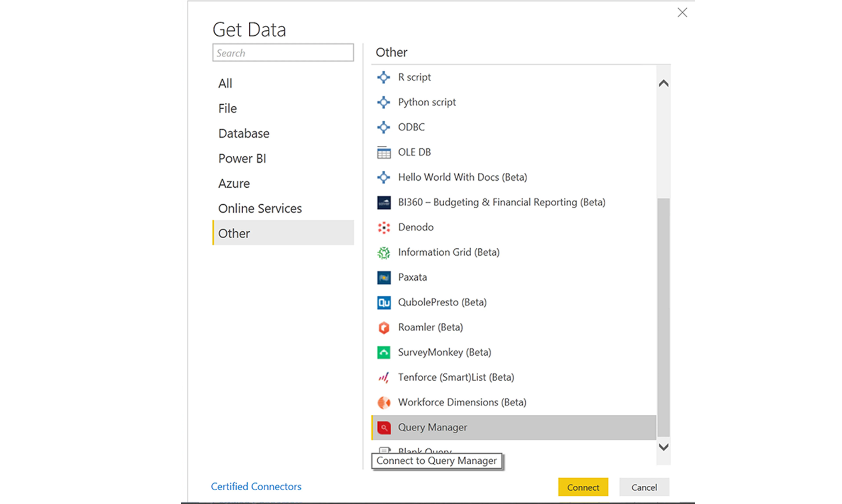Click the Paxata connector icon
Image resolution: width=842 pixels, height=504 pixels.
click(384, 277)
